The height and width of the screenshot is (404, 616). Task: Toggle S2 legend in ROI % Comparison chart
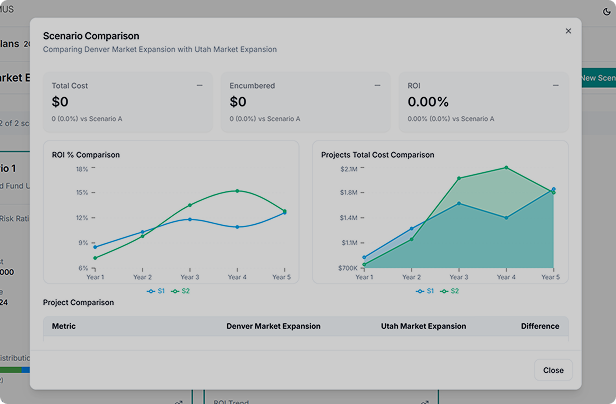180,291
